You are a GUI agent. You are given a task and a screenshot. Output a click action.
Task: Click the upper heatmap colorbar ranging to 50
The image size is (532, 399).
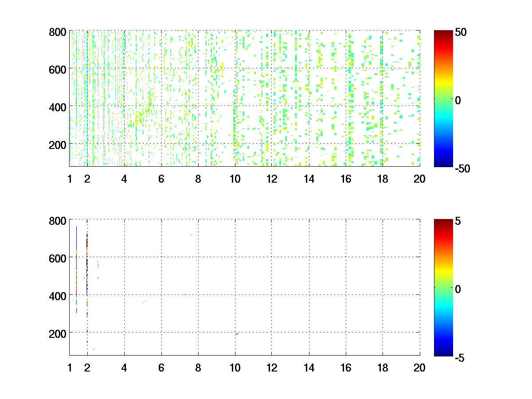444,98
